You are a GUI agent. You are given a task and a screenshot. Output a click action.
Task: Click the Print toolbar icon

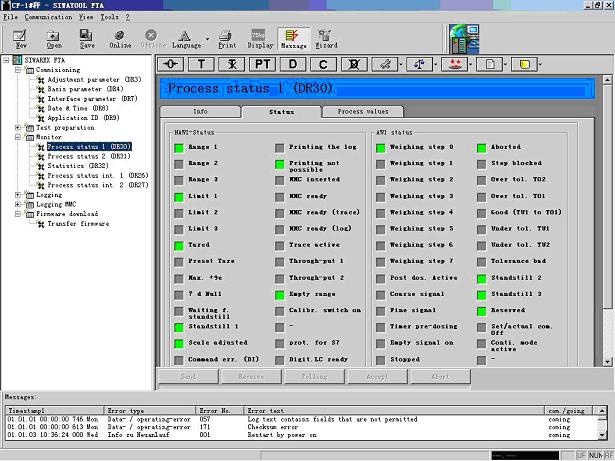click(x=227, y=39)
